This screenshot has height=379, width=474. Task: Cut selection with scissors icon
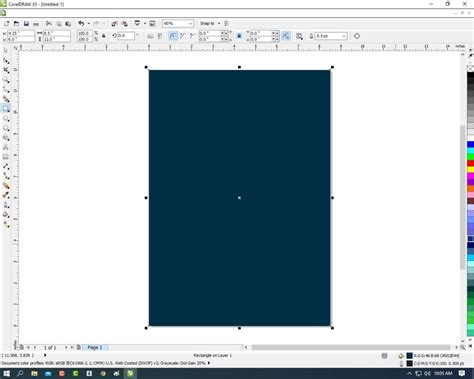click(49, 23)
